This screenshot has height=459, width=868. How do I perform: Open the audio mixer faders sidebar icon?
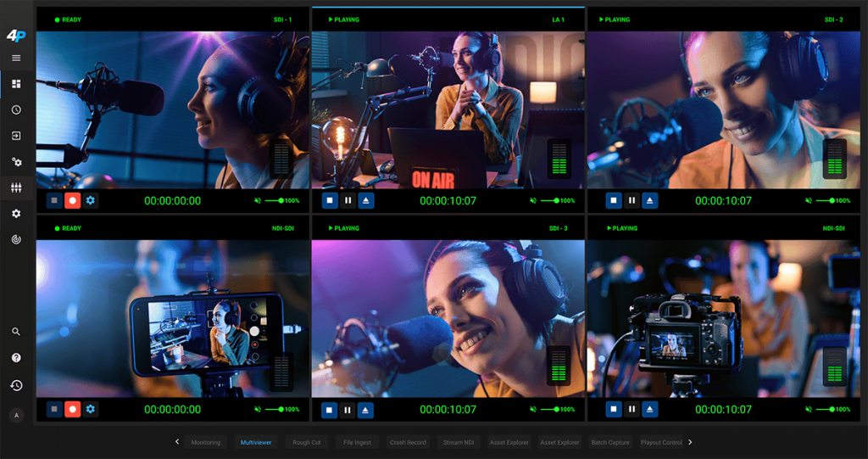(x=16, y=188)
